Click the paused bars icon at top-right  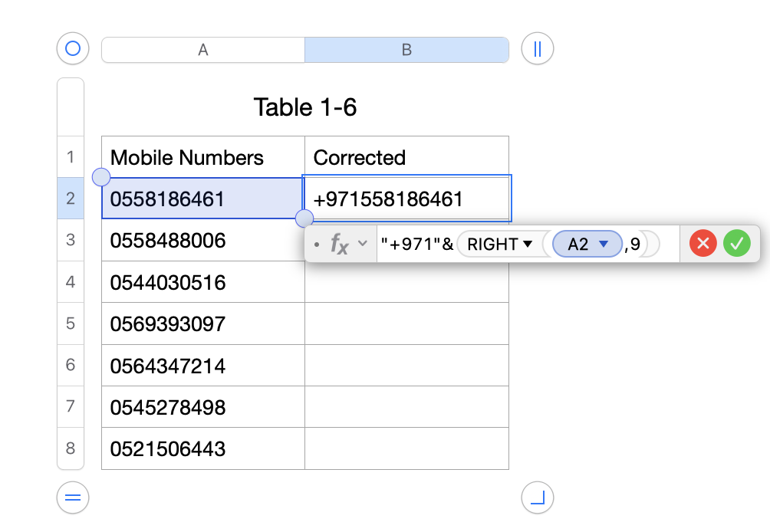click(537, 48)
